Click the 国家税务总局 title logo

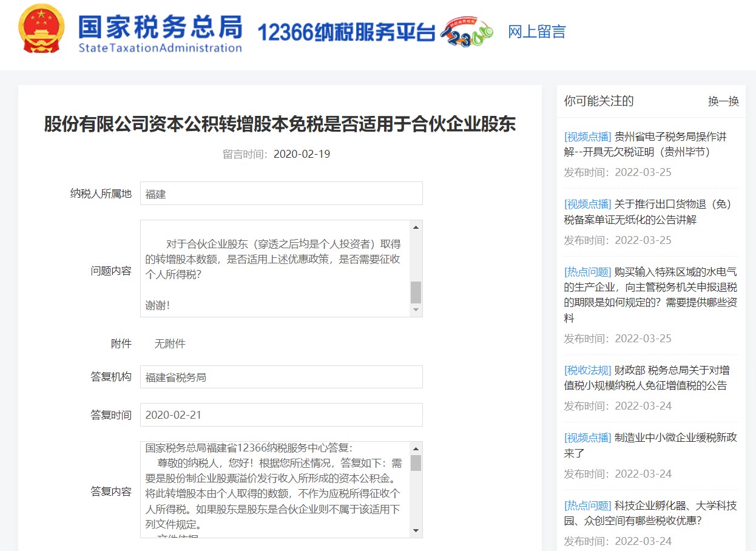pos(161,32)
